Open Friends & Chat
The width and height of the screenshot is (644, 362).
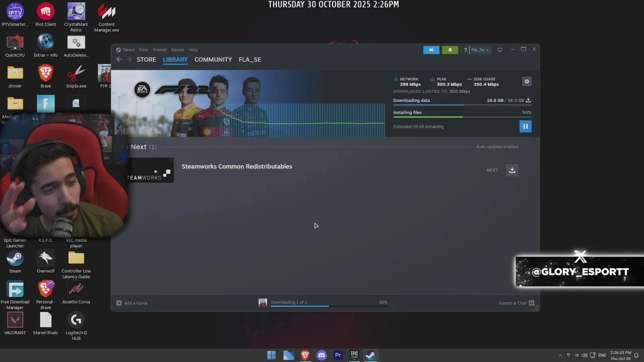512,303
